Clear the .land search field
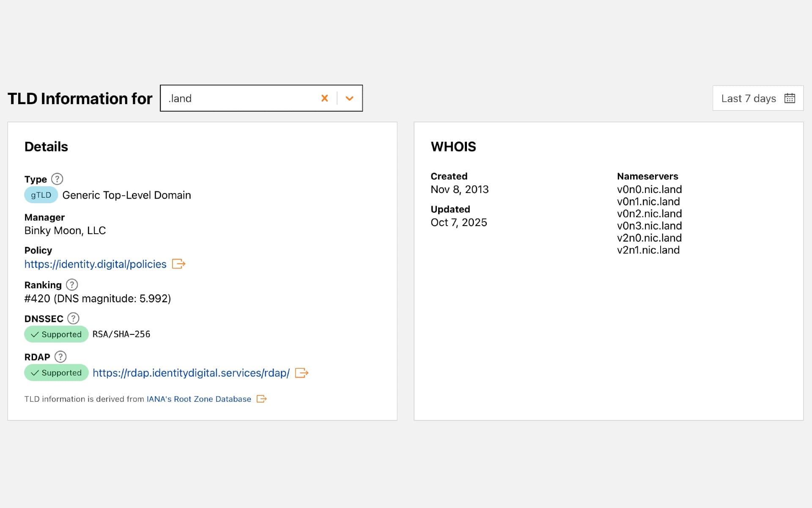The width and height of the screenshot is (812, 508). click(x=324, y=98)
